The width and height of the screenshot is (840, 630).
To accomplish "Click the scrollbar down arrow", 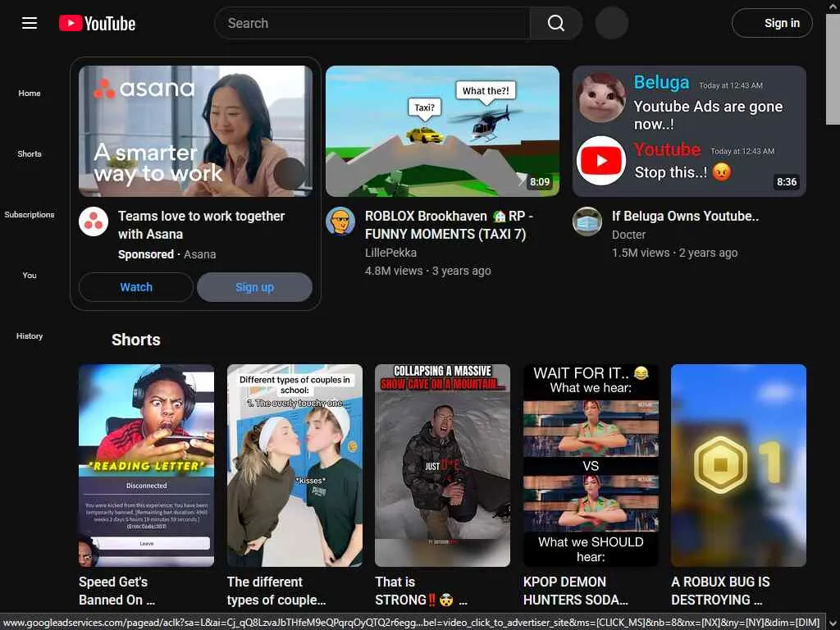I will click(833, 623).
